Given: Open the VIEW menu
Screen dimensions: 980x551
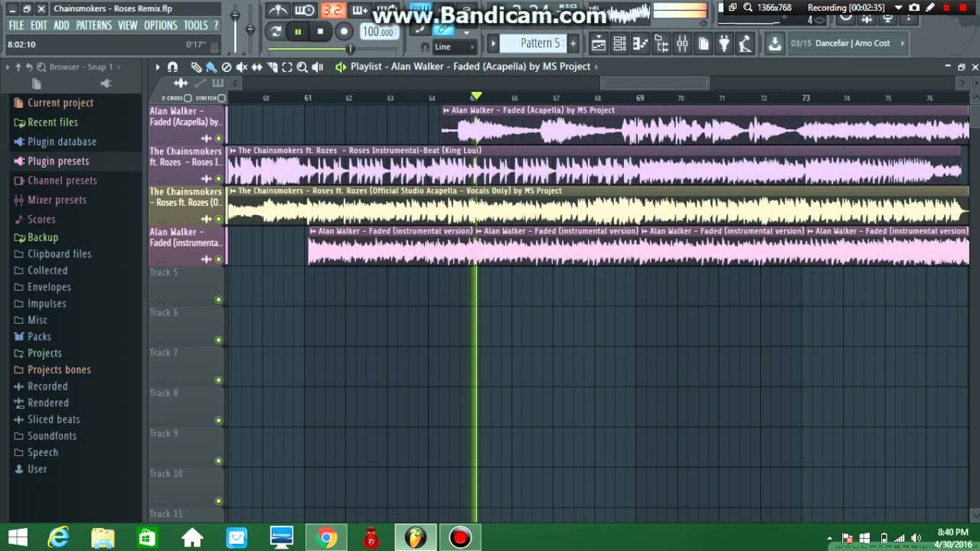Looking at the screenshot, I should tap(128, 25).
